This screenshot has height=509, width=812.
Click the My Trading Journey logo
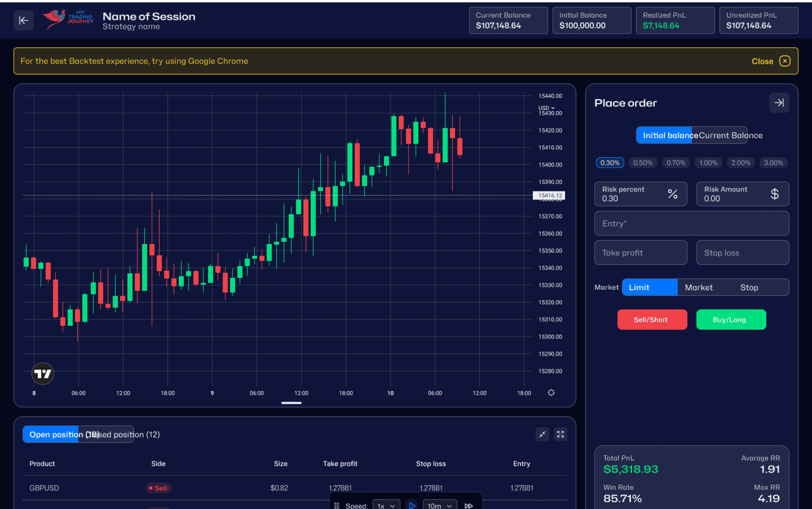(68, 20)
